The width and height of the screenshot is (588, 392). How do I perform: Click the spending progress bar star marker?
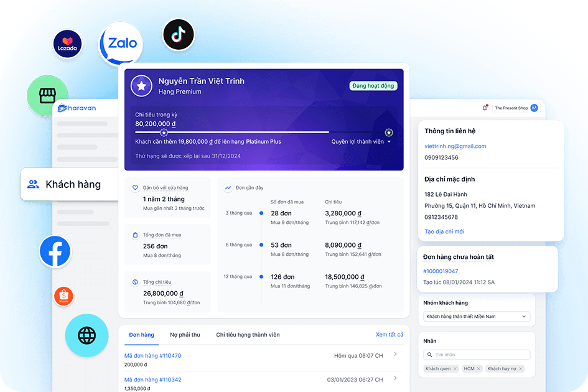(164, 133)
